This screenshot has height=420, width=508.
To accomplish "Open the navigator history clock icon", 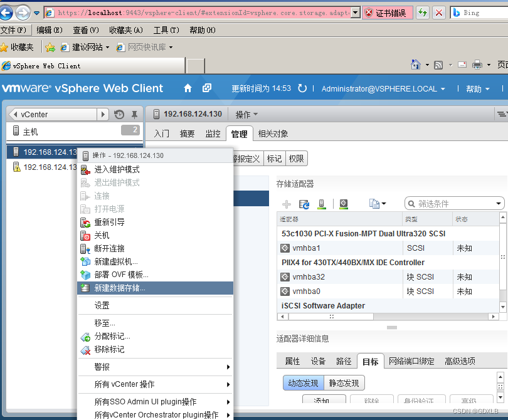I will coord(119,114).
